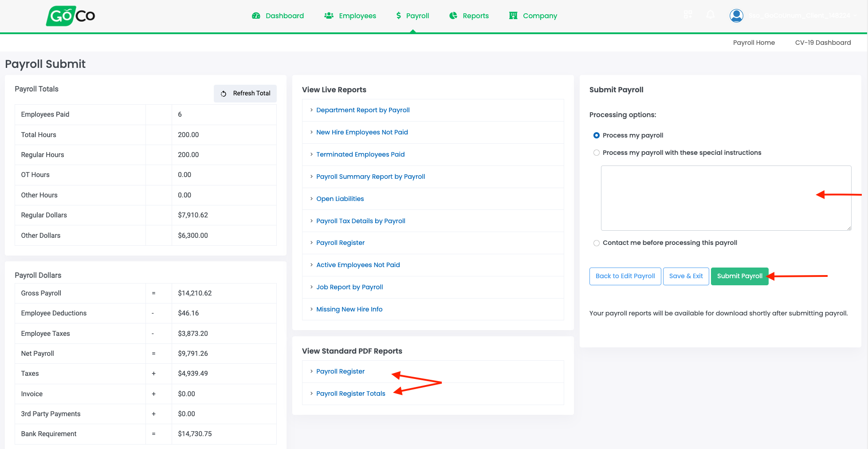The image size is (868, 449).
Task: Open the Dashboard from the navigation bar
Action: tap(284, 16)
